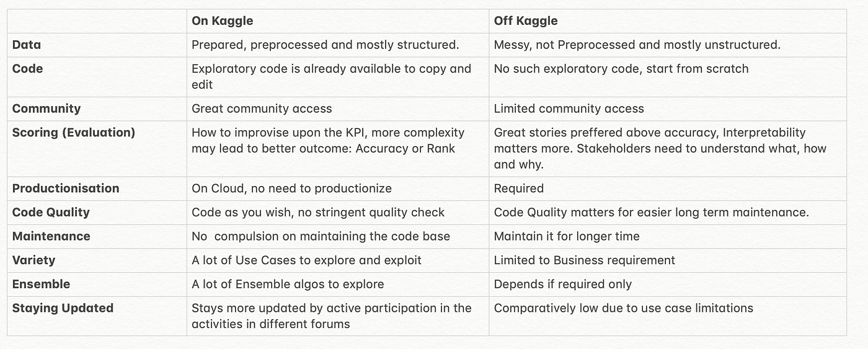This screenshot has width=868, height=349.
Task: Click the 'Great community access' cell
Action: [262, 108]
